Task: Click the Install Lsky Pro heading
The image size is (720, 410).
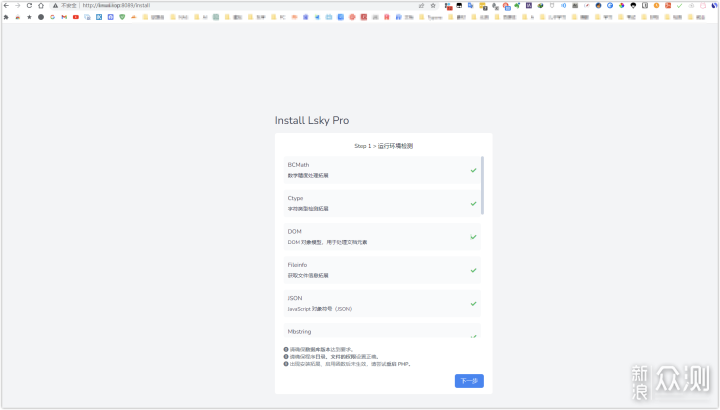Action: tap(312, 120)
